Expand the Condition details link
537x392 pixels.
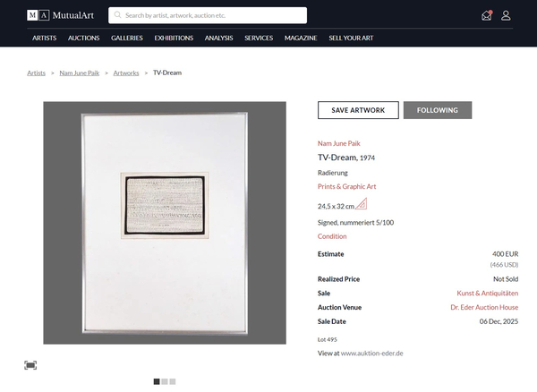(x=332, y=236)
